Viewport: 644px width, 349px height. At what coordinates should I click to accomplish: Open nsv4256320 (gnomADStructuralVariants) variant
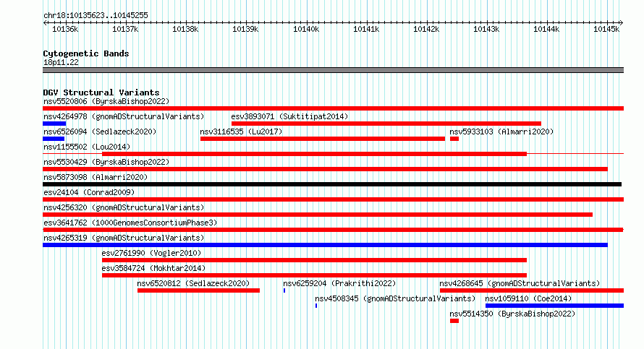click(x=124, y=207)
